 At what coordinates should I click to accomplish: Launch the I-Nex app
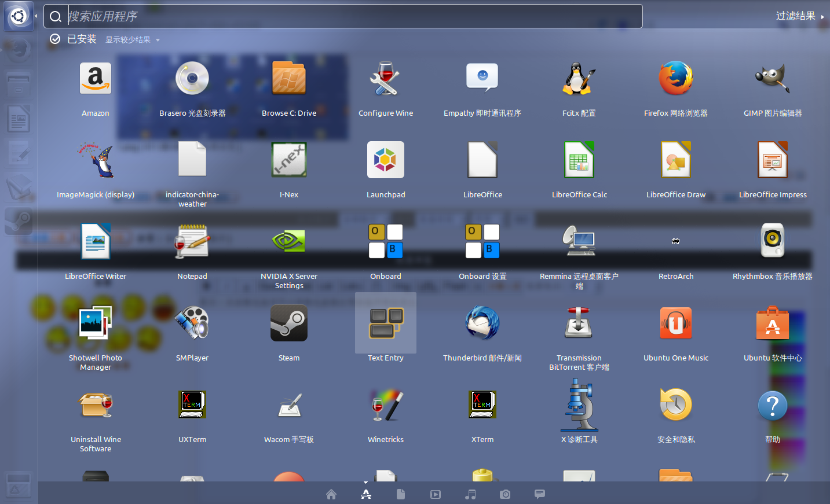click(x=289, y=160)
